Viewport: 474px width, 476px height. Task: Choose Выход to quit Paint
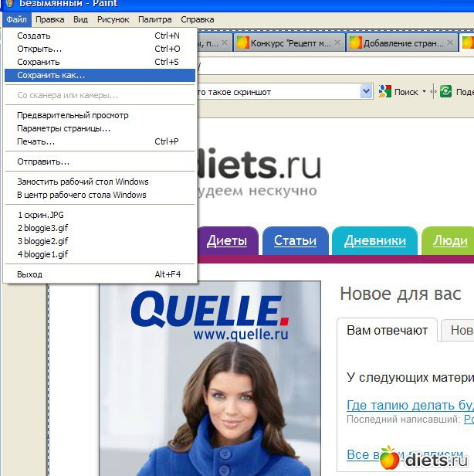(30, 274)
